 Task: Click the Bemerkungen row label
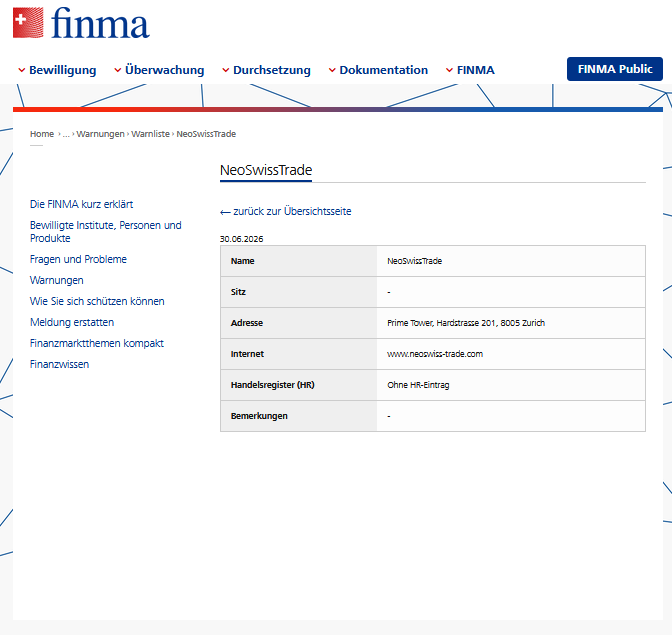259,416
